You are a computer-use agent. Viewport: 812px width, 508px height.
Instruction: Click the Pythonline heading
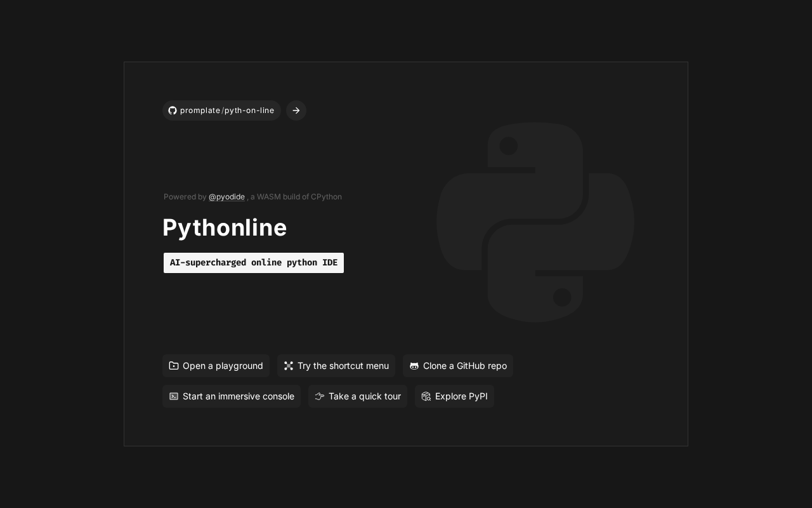point(225,227)
